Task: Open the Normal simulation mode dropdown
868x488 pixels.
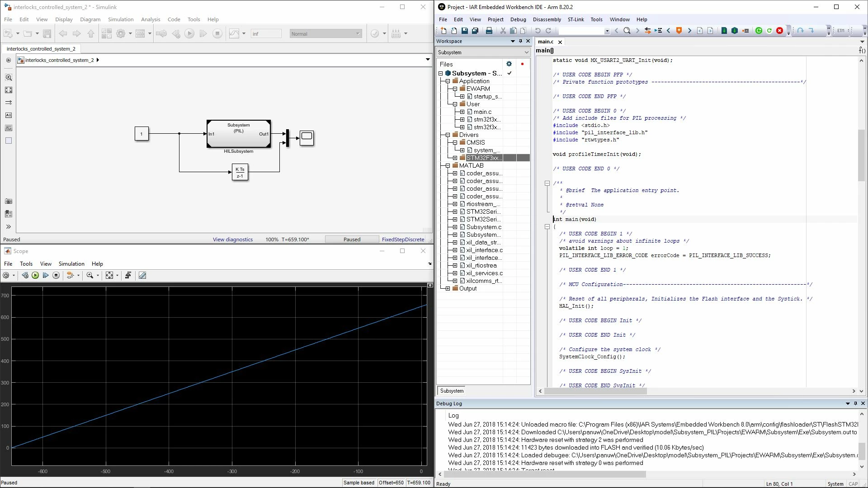Action: pyautogui.click(x=325, y=33)
